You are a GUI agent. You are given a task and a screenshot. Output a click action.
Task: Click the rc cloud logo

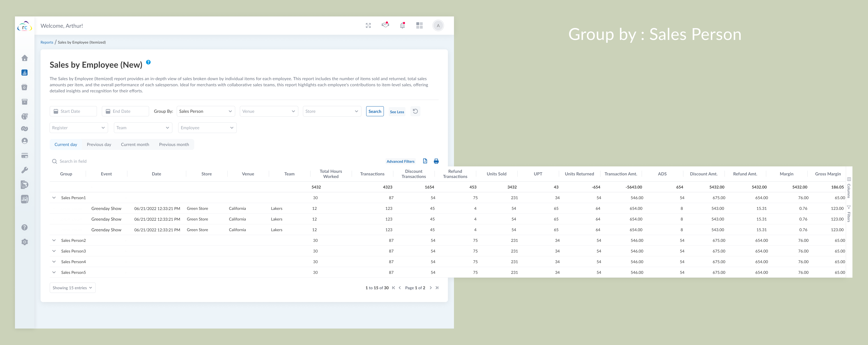pyautogui.click(x=25, y=26)
